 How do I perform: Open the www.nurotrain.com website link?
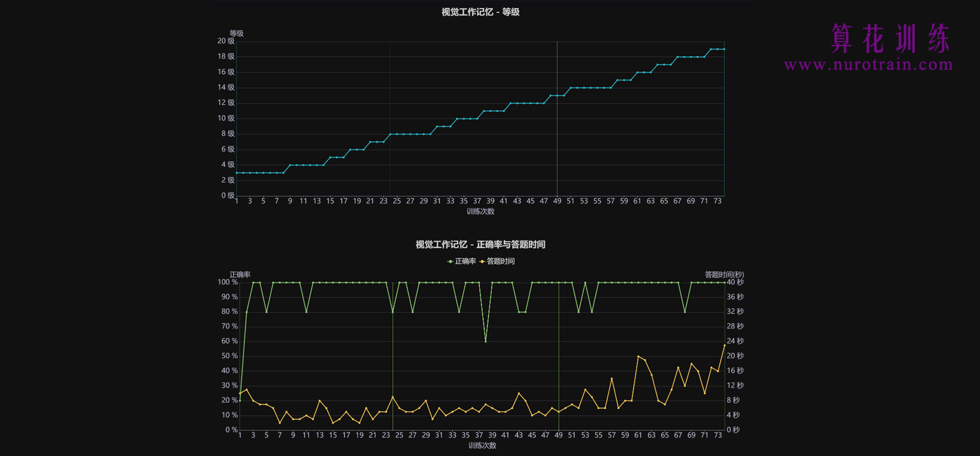pos(868,65)
